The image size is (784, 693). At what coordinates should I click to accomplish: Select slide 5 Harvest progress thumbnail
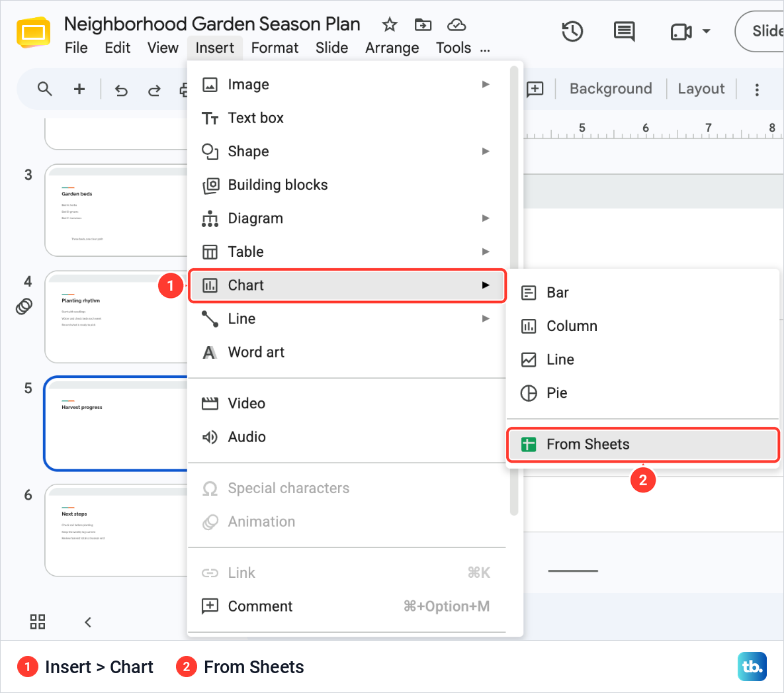pyautogui.click(x=116, y=424)
